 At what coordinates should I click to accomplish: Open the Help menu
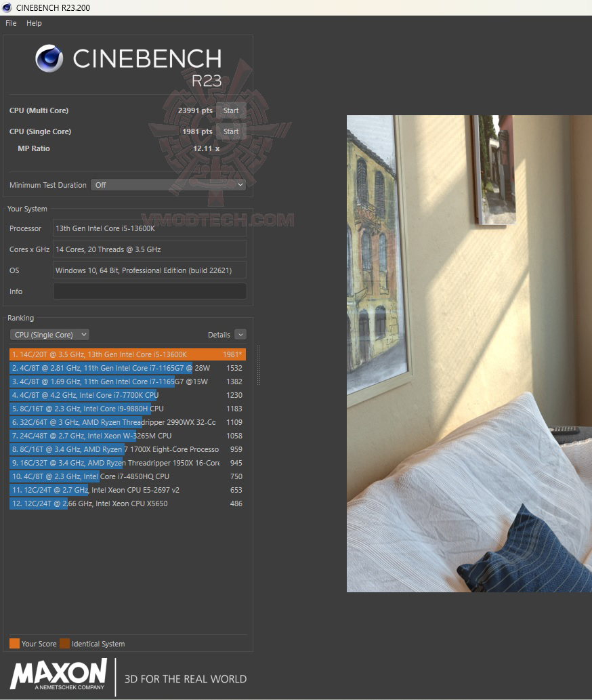coord(34,23)
